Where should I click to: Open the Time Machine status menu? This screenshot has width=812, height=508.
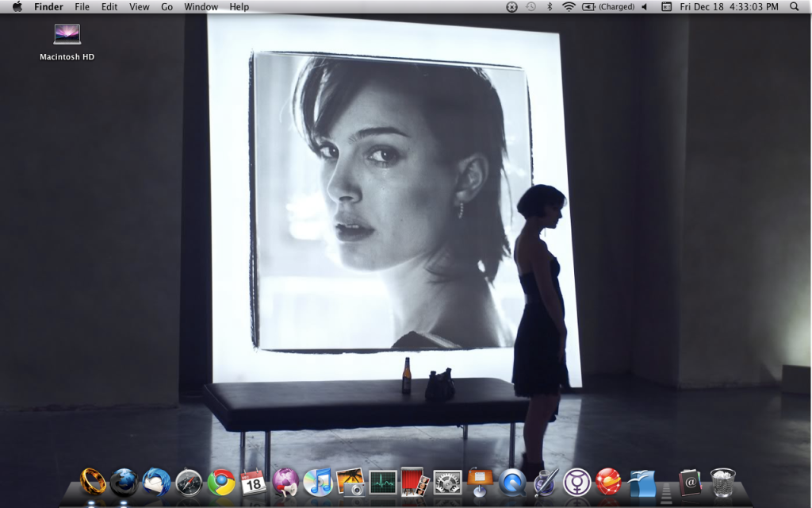point(530,6)
